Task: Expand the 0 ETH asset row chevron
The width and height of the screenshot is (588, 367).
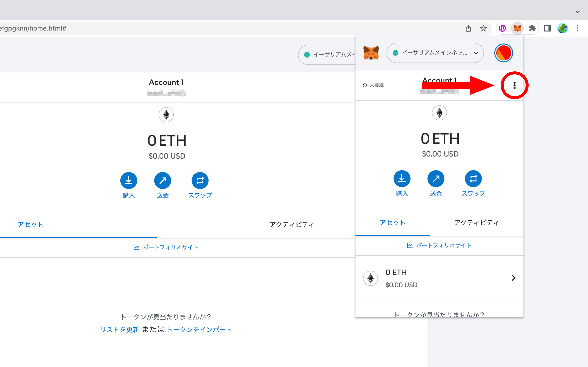Action: 513,278
